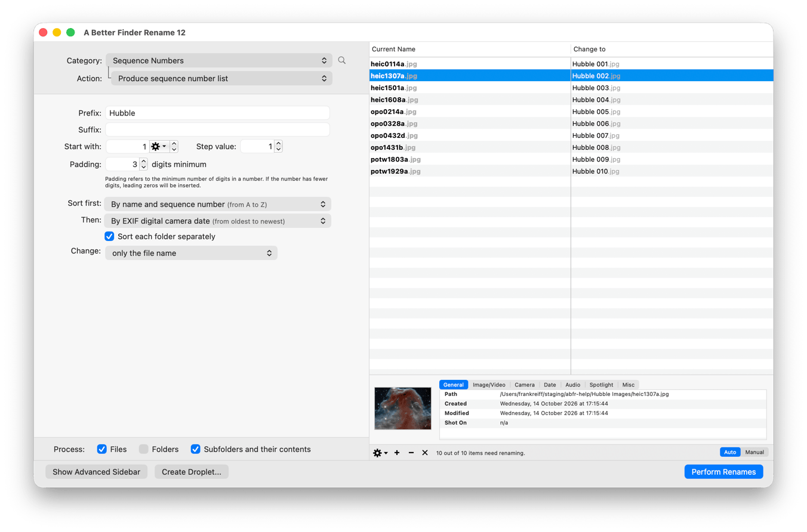Open the Camera tab
The height and width of the screenshot is (532, 807).
(525, 385)
